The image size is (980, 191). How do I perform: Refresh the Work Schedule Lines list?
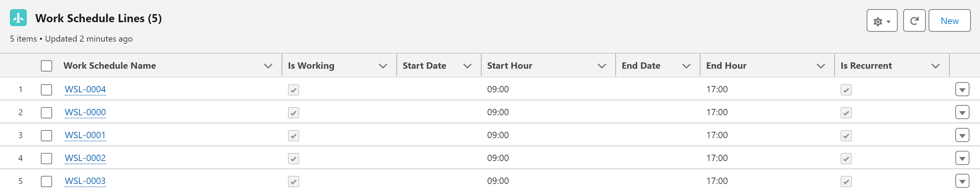pyautogui.click(x=914, y=21)
